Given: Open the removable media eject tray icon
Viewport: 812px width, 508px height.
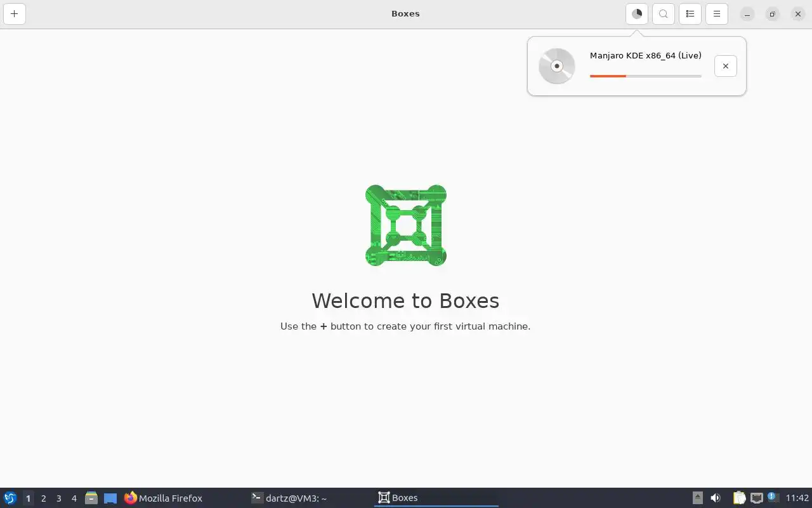Looking at the screenshot, I should click(698, 498).
